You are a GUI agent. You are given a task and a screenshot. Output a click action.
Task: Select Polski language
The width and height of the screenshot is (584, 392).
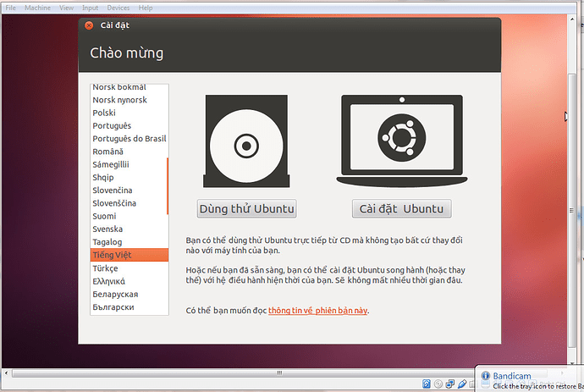point(129,113)
